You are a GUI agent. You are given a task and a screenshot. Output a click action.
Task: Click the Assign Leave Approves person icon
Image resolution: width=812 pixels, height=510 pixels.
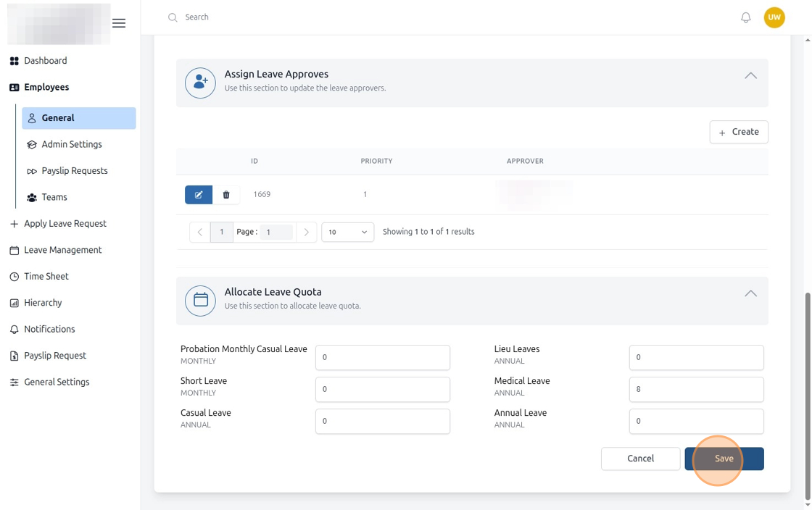click(200, 83)
